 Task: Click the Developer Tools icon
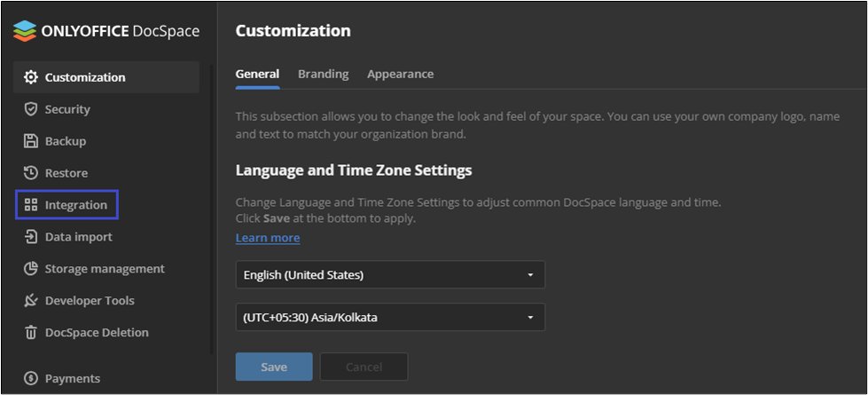31,301
